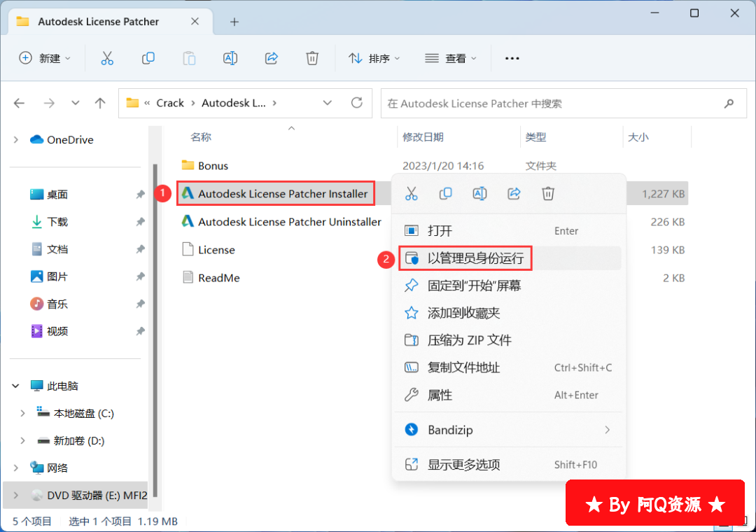
Task: Click the Copy icon in the toolbar
Action: click(x=148, y=58)
